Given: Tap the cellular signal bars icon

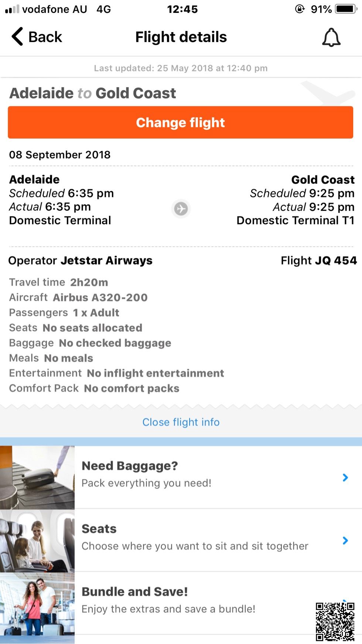Looking at the screenshot, I should (x=12, y=9).
